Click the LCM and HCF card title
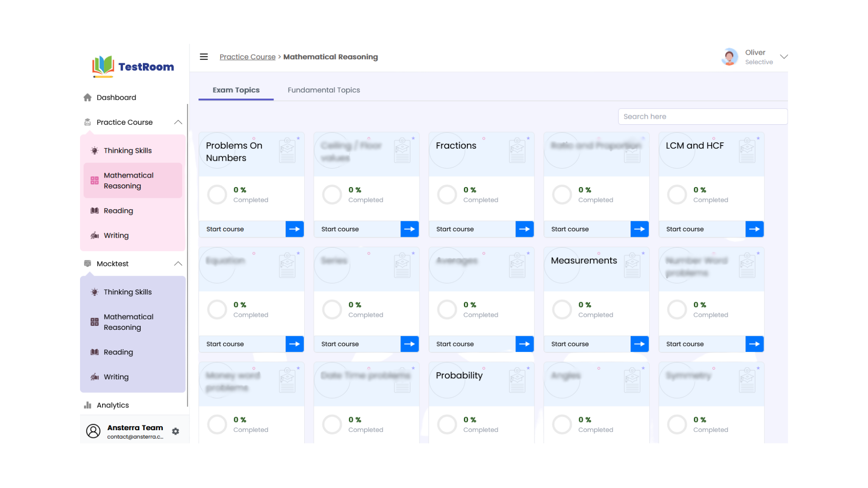 694,146
